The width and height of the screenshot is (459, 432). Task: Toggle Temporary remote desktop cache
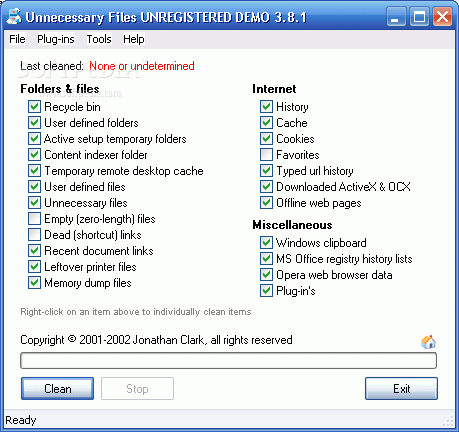pos(34,171)
